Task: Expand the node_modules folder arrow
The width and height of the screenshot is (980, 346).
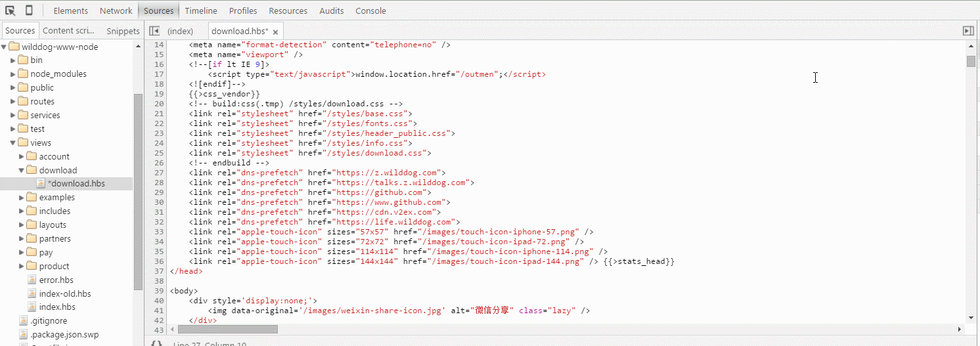Action: click(13, 74)
